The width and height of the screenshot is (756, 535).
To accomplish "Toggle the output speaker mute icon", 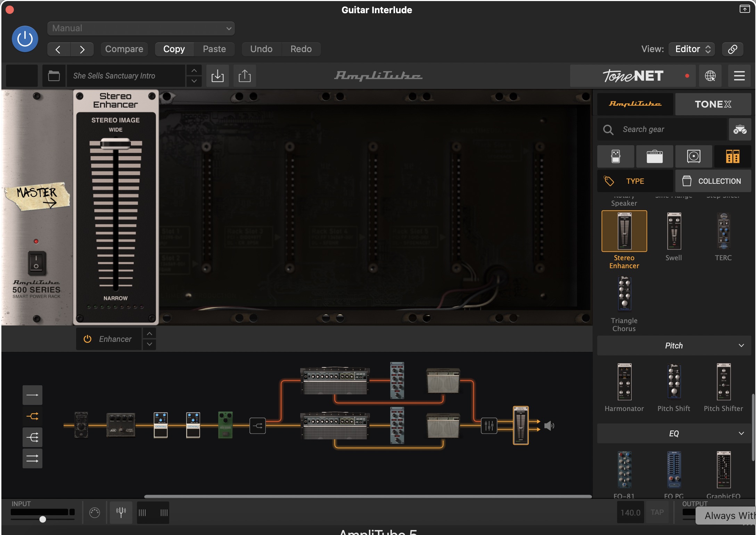I will (549, 426).
